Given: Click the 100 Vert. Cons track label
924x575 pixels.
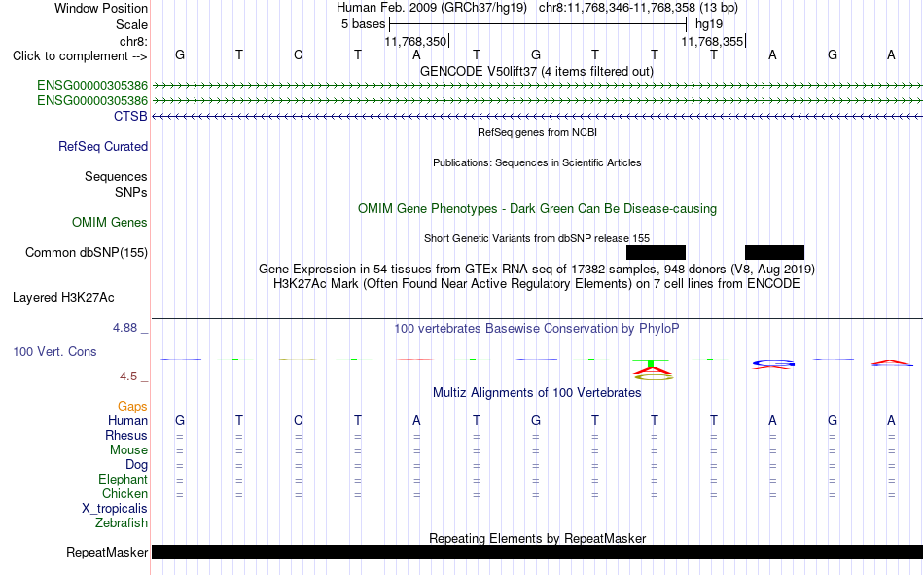Looking at the screenshot, I should 54,351.
